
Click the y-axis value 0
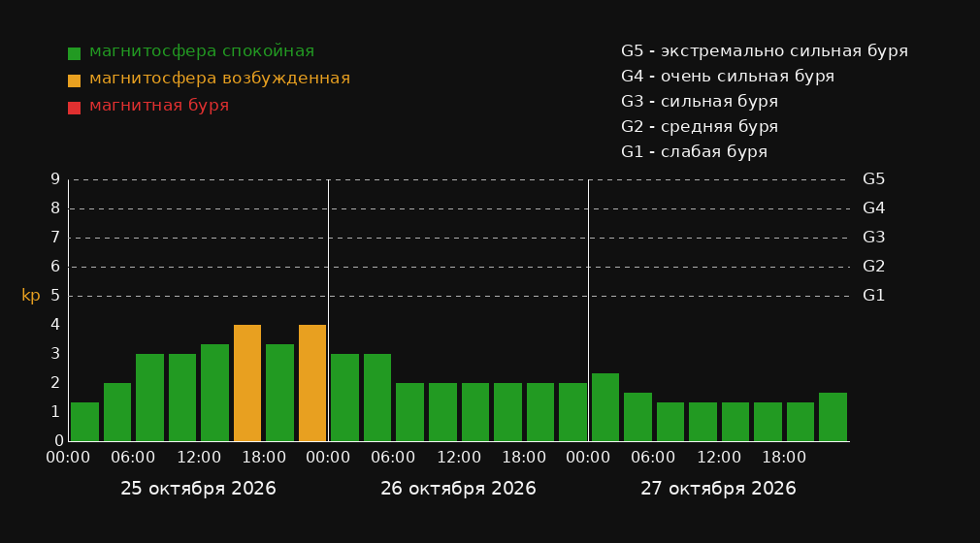59,440
